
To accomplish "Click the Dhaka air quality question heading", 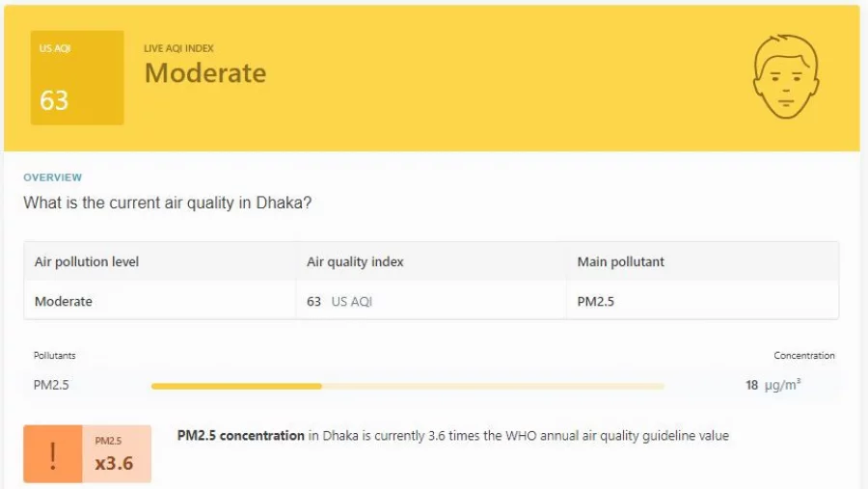I will pos(167,203).
